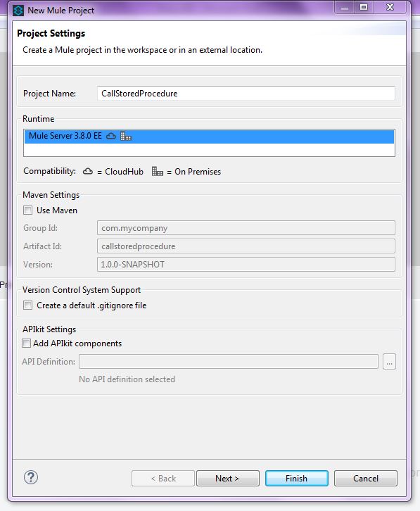Click the Back button

pyautogui.click(x=163, y=479)
